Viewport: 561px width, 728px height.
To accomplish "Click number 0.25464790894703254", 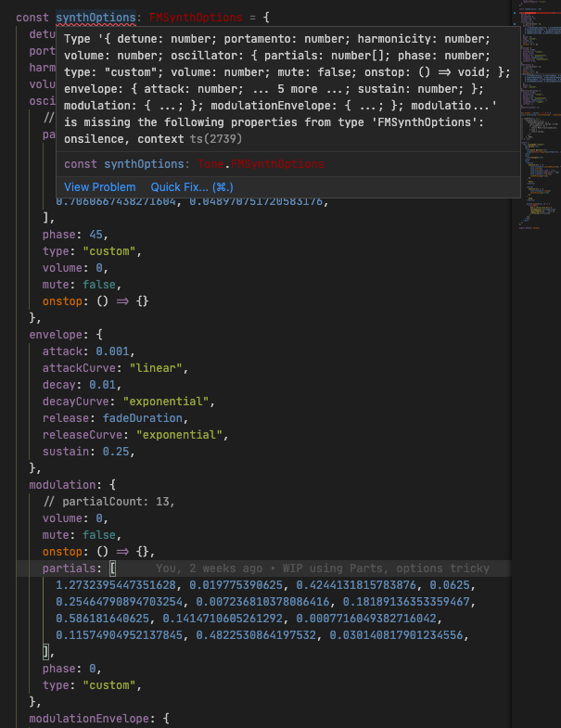I will pos(120,602).
